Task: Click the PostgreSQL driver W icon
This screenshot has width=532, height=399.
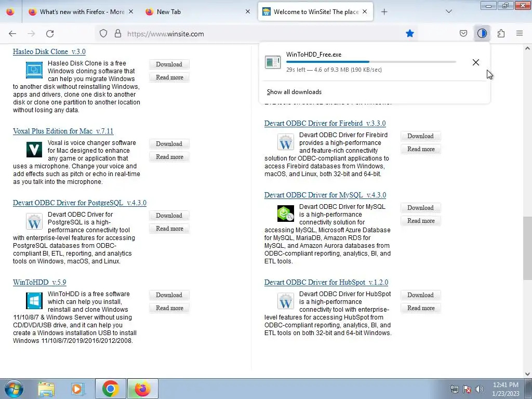Action: pyautogui.click(x=34, y=221)
